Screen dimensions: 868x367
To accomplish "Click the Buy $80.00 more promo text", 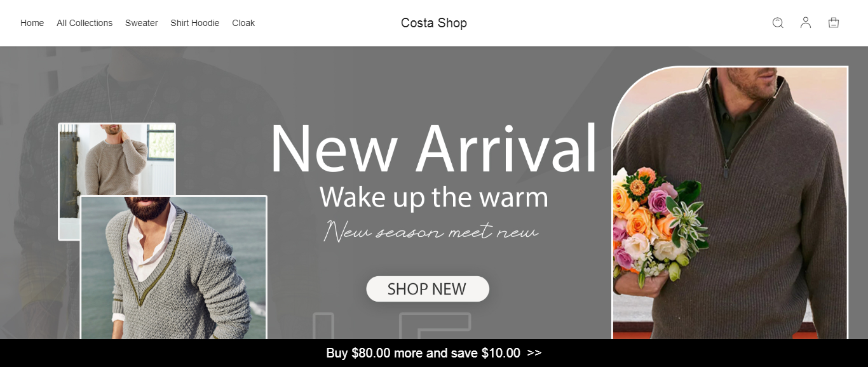I will click(x=423, y=353).
